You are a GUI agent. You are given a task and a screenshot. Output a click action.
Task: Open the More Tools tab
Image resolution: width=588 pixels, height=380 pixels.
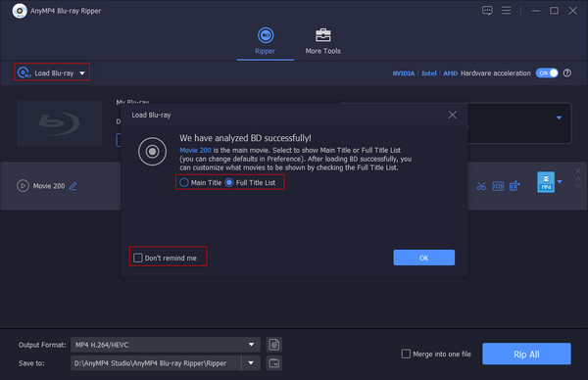tap(322, 41)
